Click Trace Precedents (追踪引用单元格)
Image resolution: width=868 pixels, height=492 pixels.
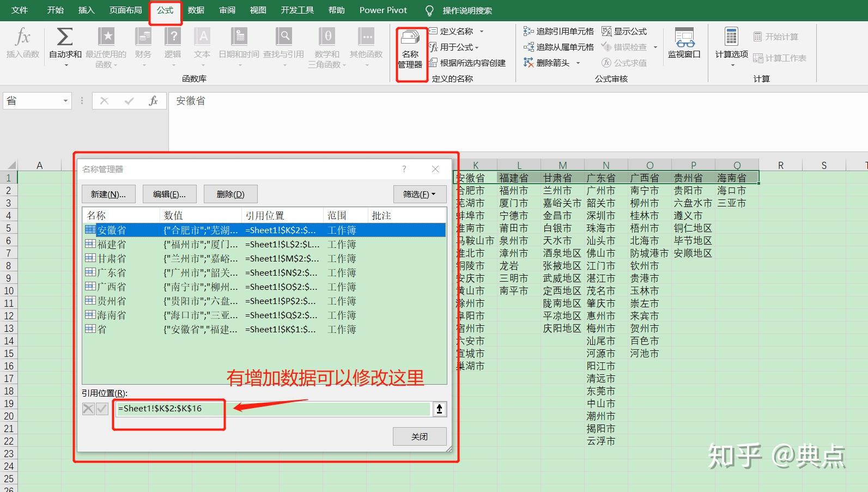coord(559,32)
